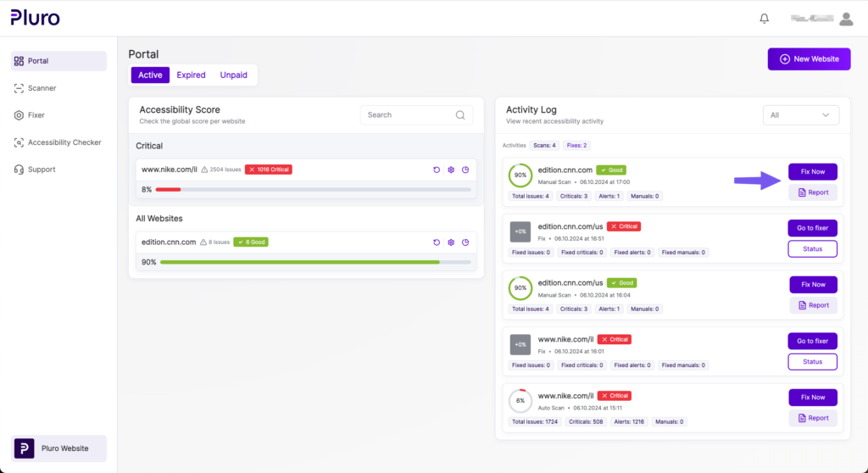Open the Pluro Website workspace selector
The height and width of the screenshot is (473, 868).
pyautogui.click(x=58, y=448)
